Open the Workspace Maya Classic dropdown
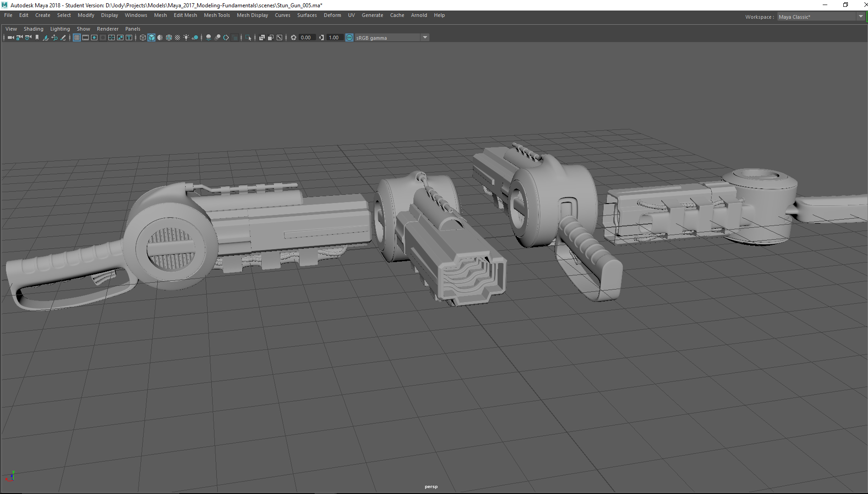 pos(821,17)
